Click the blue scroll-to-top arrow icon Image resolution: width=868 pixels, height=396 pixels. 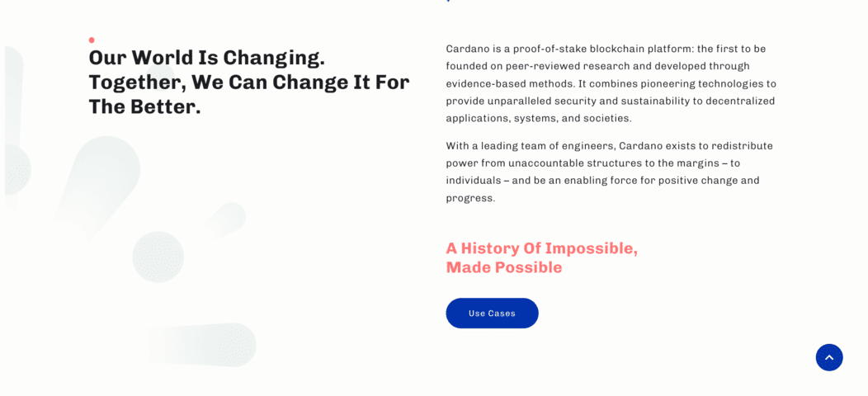828,357
